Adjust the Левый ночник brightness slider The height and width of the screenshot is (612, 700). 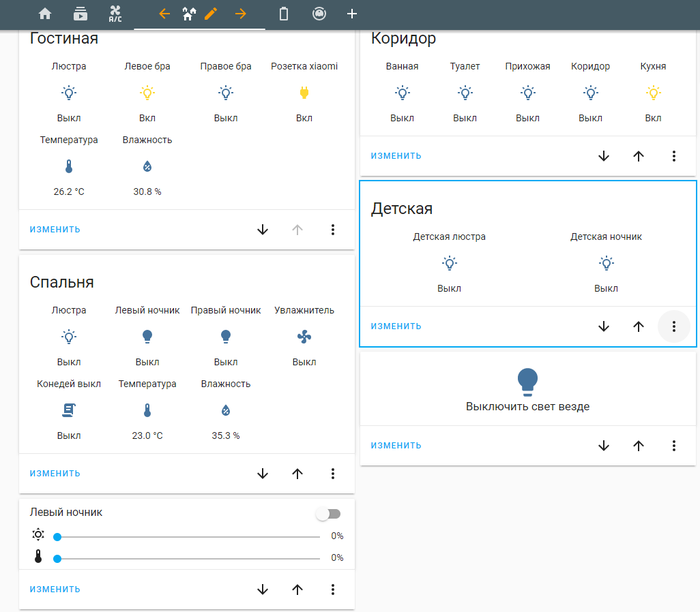[x=188, y=536]
